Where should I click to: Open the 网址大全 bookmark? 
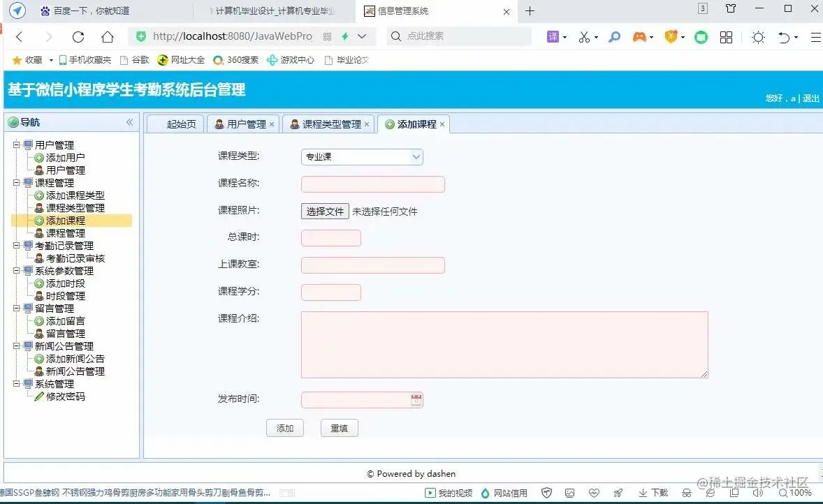point(181,60)
